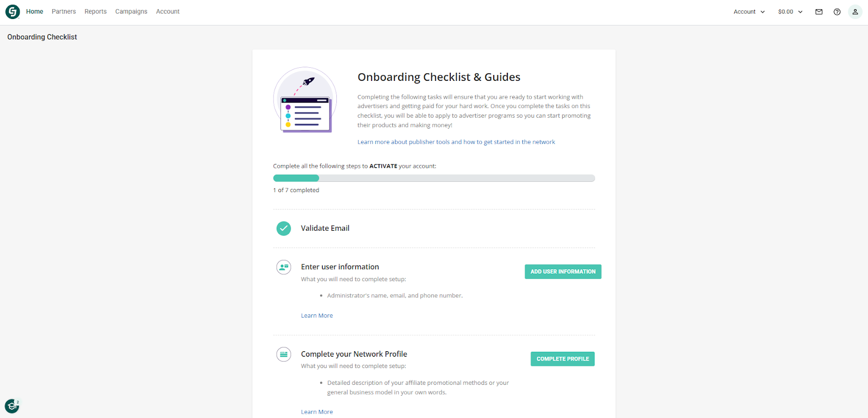This screenshot has height=418, width=868.
Task: Click the rocket illustration above the checklist
Action: click(x=305, y=100)
